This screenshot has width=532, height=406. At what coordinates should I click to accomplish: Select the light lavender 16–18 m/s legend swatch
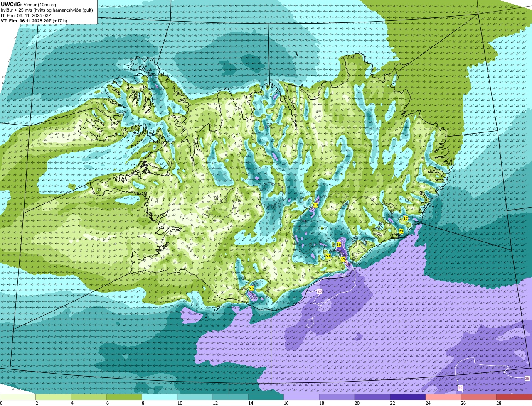pos(302,397)
